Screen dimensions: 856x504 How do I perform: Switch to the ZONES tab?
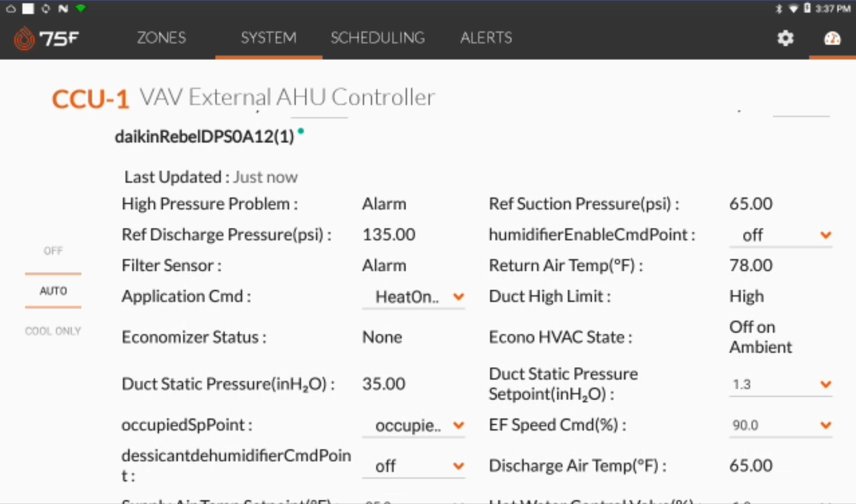click(162, 38)
